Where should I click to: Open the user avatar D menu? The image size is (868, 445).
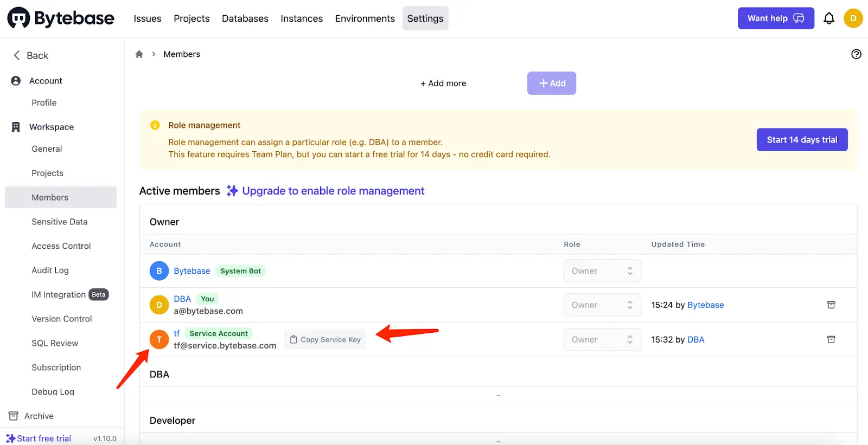tap(853, 18)
